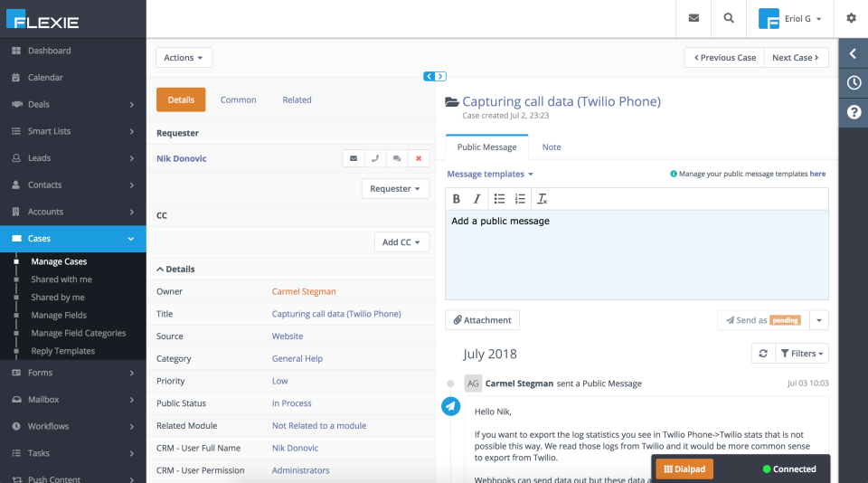
Task: Expand the Deals sidebar menu
Action: click(x=73, y=104)
